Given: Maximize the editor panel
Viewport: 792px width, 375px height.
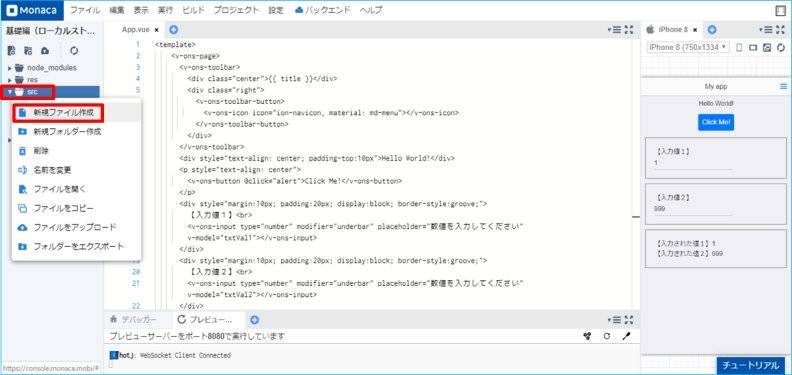Looking at the screenshot, I should (629, 30).
